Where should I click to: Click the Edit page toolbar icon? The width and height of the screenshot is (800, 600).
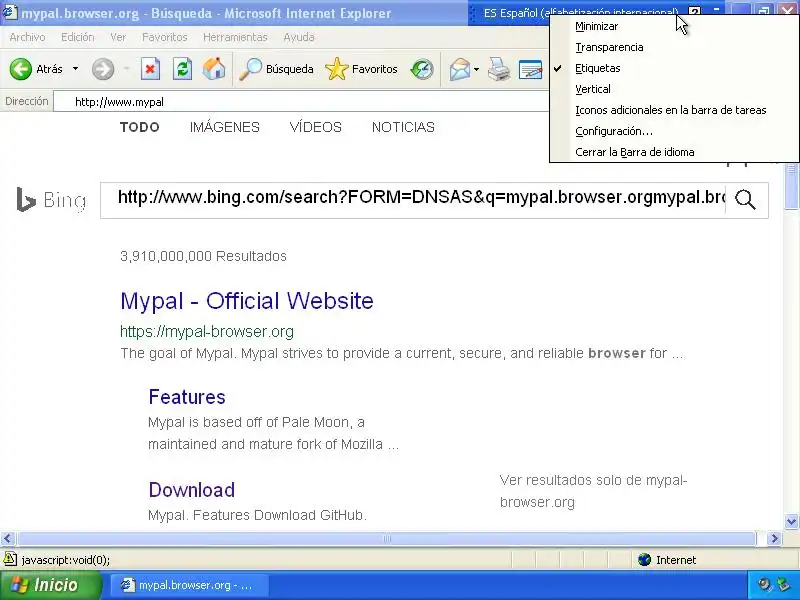tap(530, 69)
